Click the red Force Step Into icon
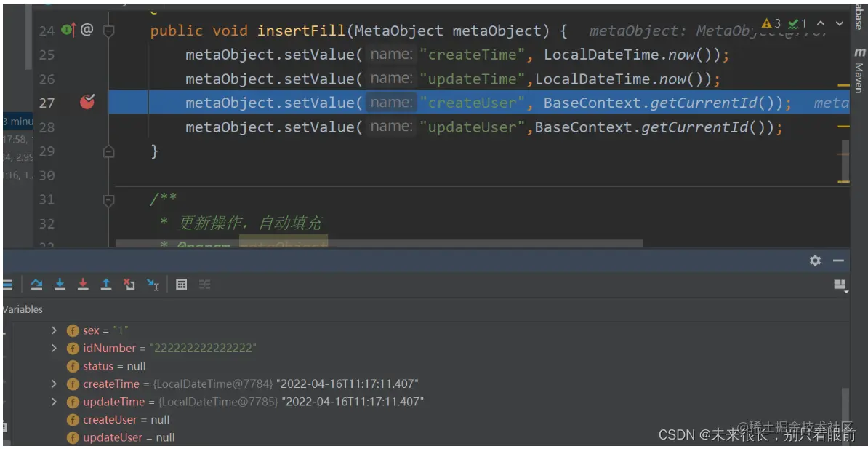 (83, 285)
